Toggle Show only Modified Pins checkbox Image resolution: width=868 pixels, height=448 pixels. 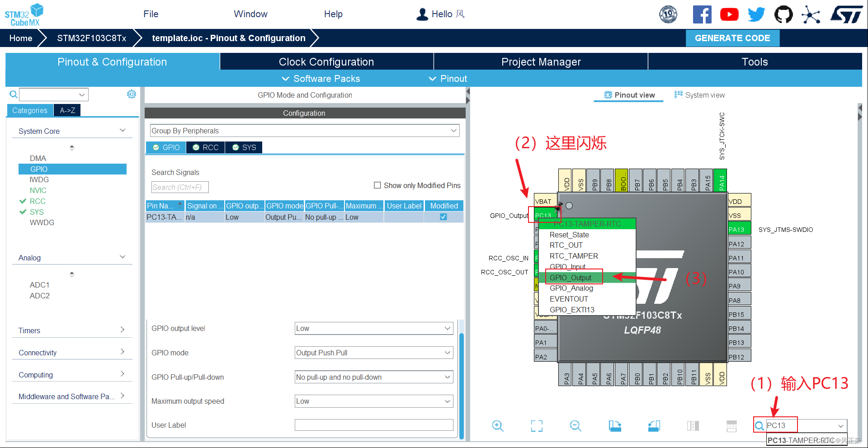377,185
